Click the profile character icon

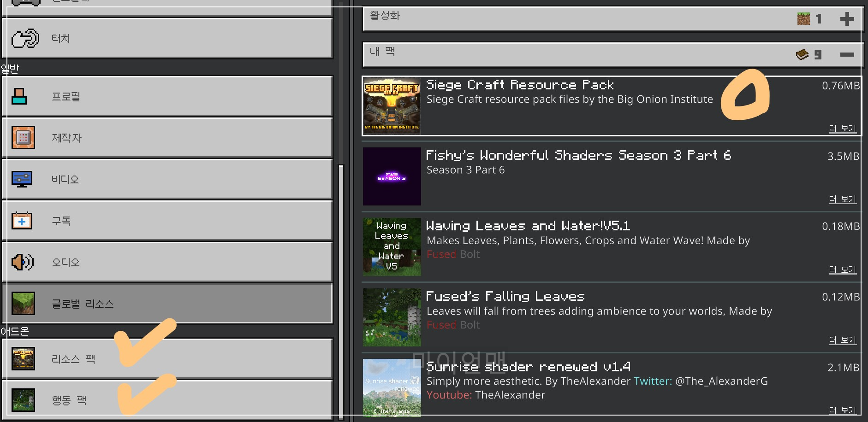pyautogui.click(x=19, y=96)
